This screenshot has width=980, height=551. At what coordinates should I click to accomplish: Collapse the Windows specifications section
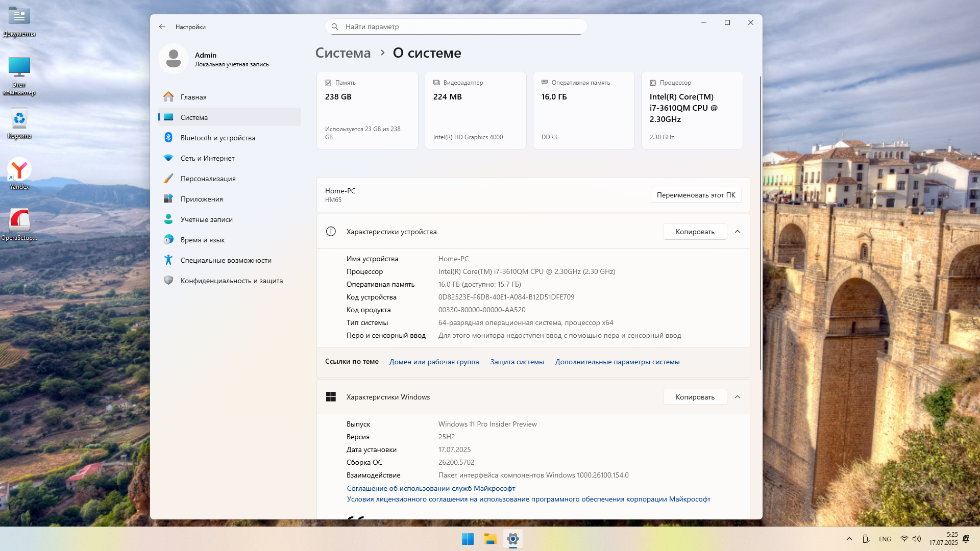738,397
